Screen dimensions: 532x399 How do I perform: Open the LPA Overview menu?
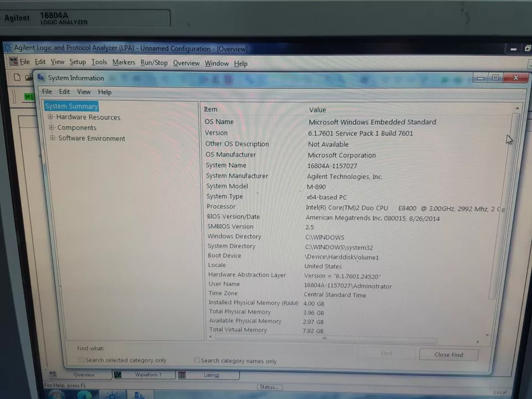(x=186, y=63)
